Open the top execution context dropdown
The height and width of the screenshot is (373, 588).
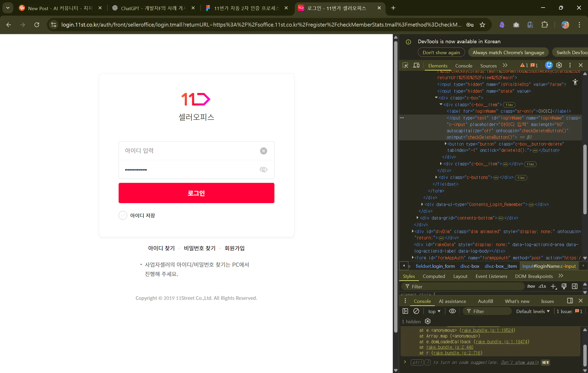pyautogui.click(x=433, y=311)
